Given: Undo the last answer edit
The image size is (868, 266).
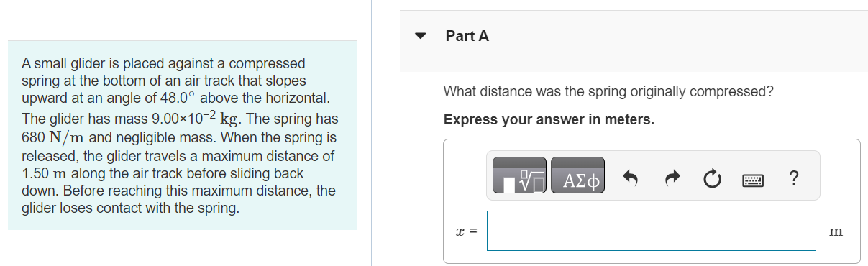Looking at the screenshot, I should 631,177.
